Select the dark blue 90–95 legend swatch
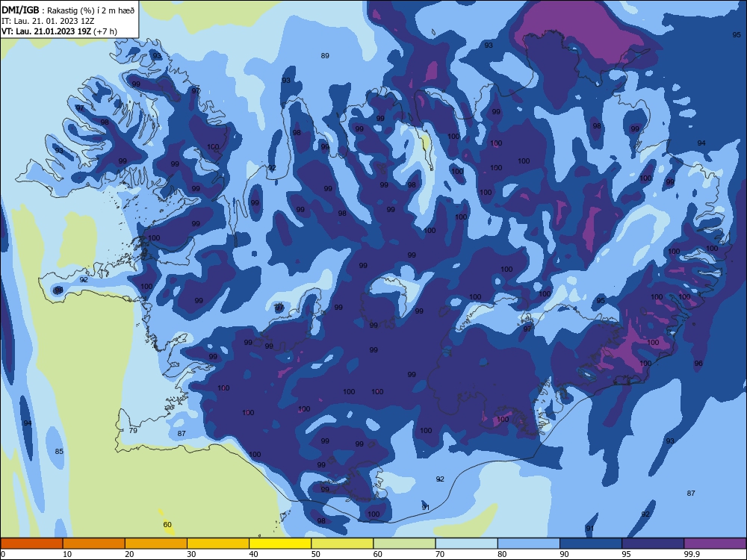Screen dimensions: 747x560 pyautogui.click(x=591, y=544)
